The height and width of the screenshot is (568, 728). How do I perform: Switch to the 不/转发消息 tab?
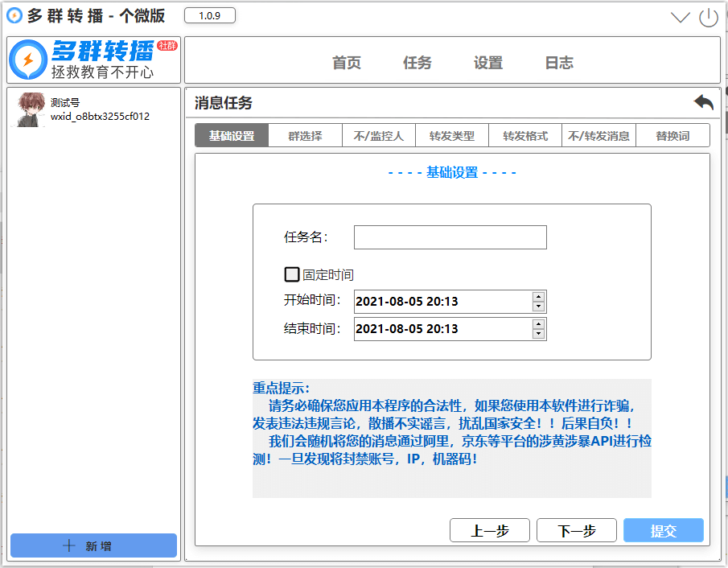[598, 136]
